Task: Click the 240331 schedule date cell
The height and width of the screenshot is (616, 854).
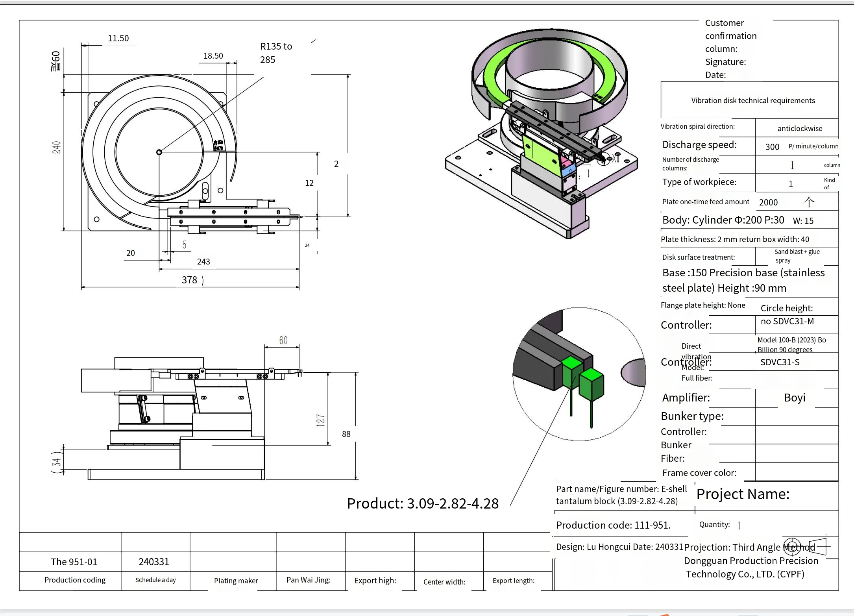Action: [153, 562]
